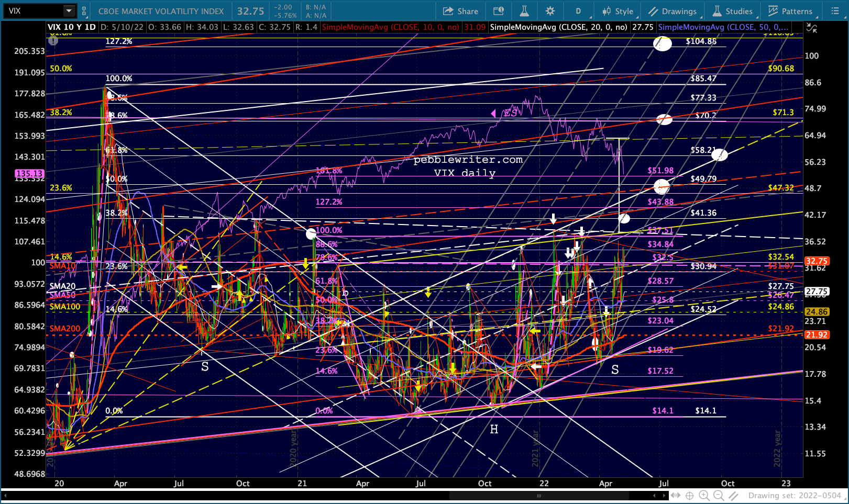Click the magenta $23.04 level label
The image size is (849, 504).
(660, 321)
